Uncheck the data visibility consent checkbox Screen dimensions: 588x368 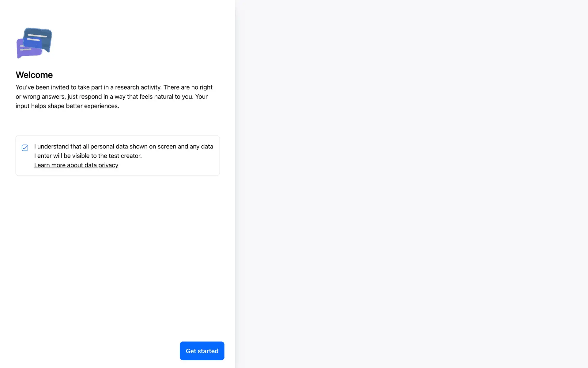tap(25, 148)
